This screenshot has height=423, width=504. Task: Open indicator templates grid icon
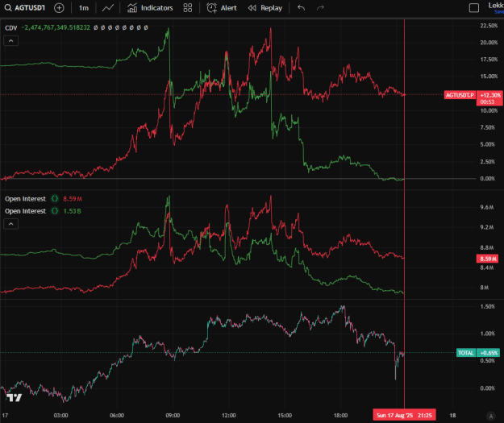[188, 8]
